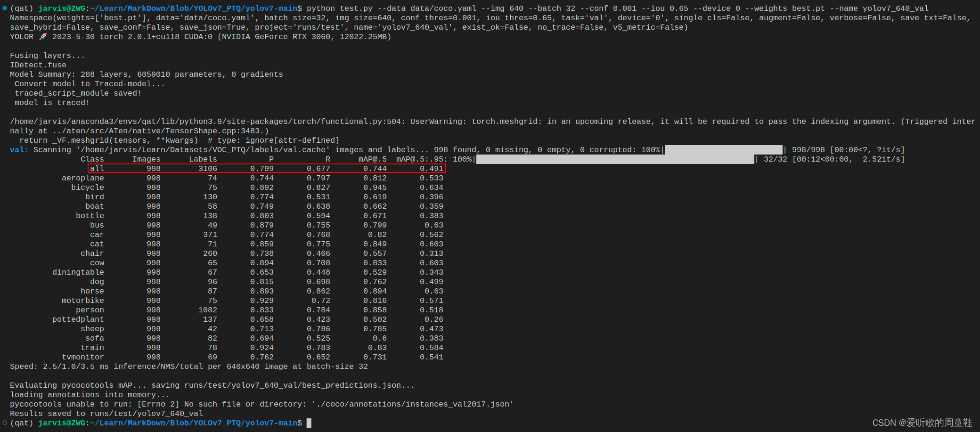Click the 3106 labels value for all
The height and width of the screenshot is (432, 980).
coord(208,169)
